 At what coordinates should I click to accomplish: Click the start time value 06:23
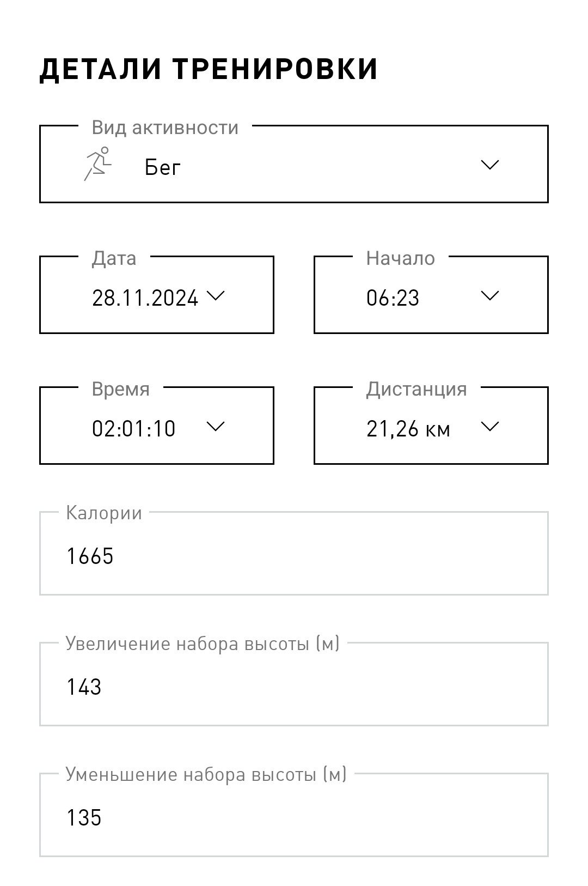(393, 298)
